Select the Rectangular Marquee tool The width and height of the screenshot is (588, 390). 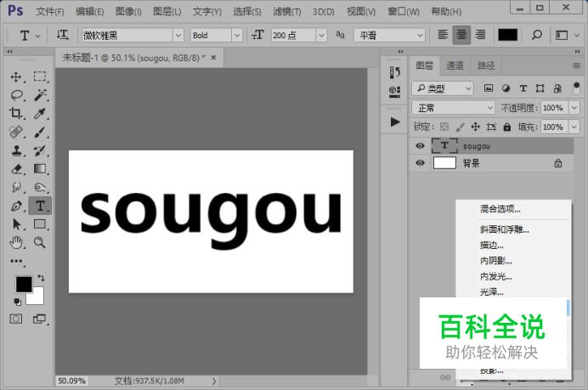(40, 76)
